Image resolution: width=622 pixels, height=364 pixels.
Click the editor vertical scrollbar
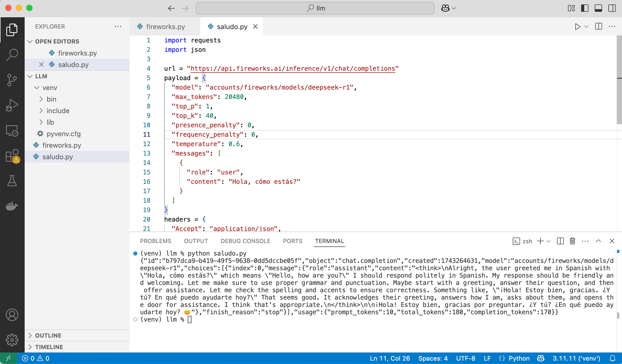[619, 80]
